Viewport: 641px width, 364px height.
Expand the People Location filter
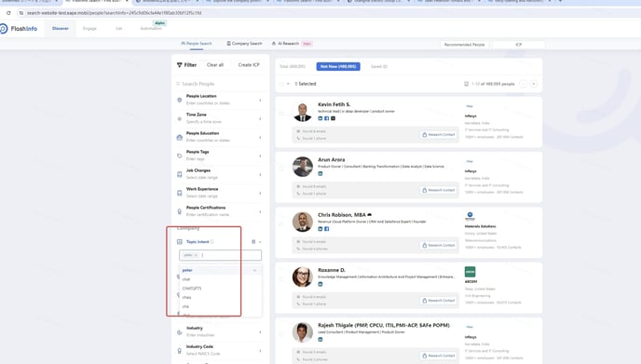(x=260, y=101)
